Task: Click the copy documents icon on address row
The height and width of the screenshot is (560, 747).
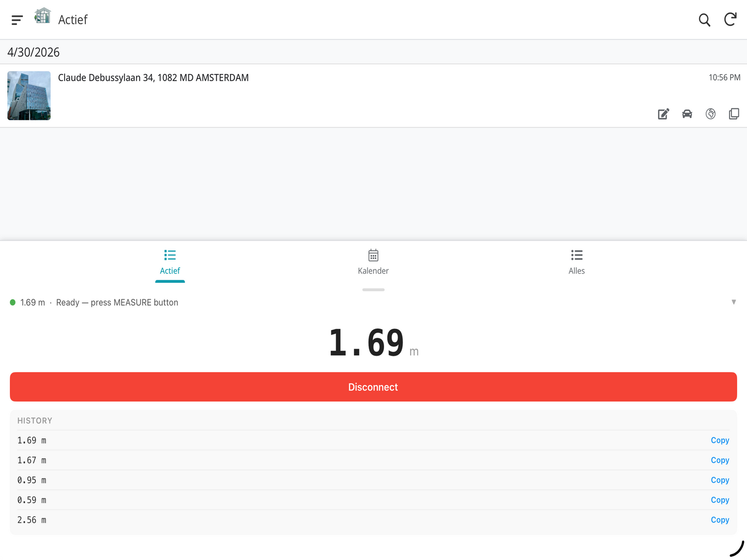Action: tap(734, 114)
